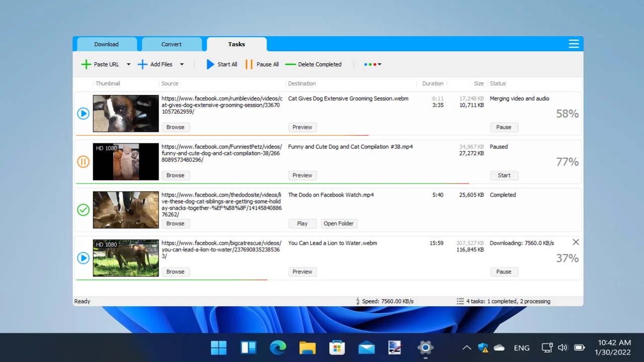Viewport: 644px width, 362px height.
Task: Switch to the Download tab
Action: [x=106, y=44]
